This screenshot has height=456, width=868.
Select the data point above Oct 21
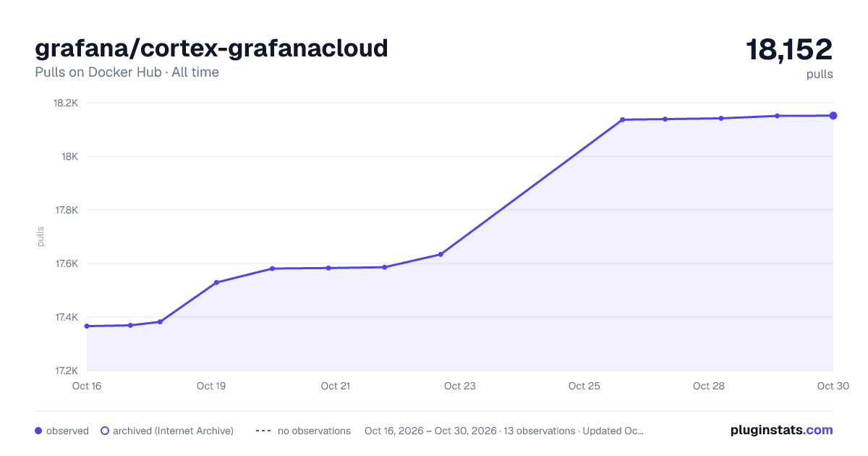[328, 268]
